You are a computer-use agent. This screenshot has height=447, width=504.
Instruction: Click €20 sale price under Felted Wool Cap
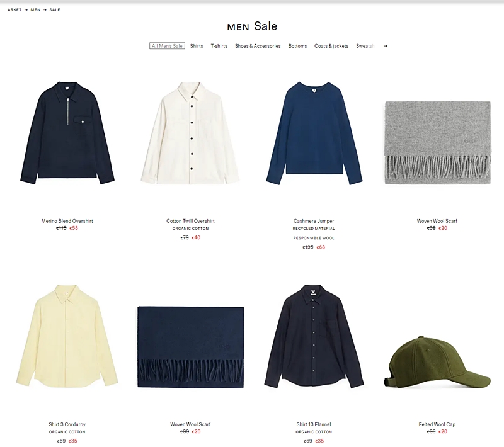443,432
